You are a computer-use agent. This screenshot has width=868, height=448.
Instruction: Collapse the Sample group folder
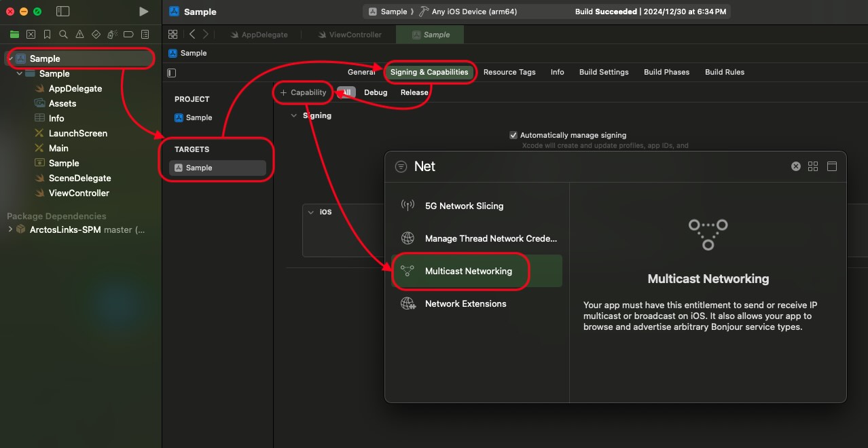[20, 73]
